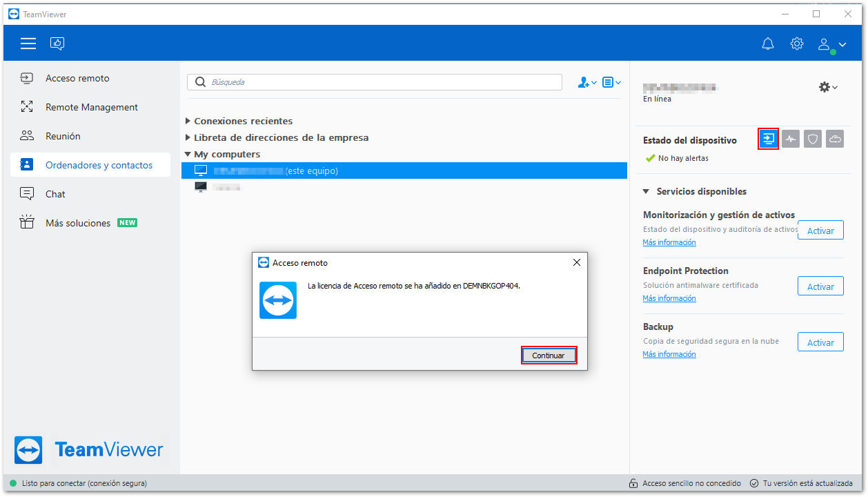The image size is (868, 497).
Task: Click the Continuar button
Action: pyautogui.click(x=549, y=355)
